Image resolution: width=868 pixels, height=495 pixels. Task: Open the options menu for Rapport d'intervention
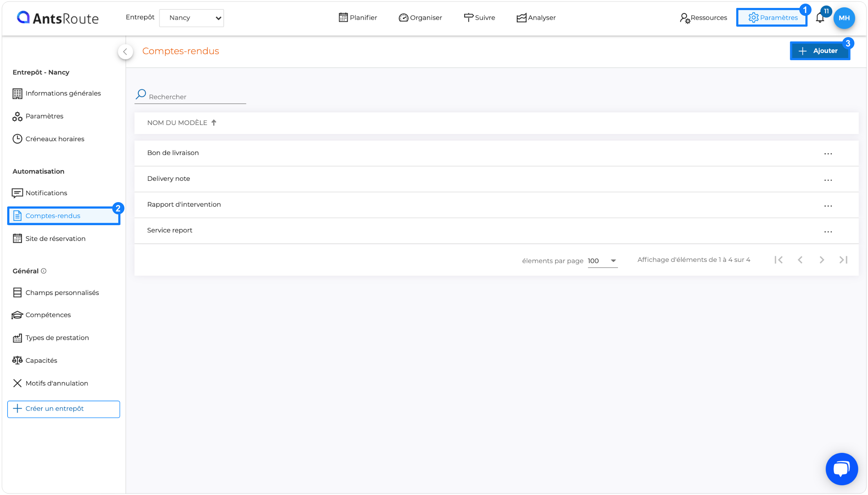(828, 206)
